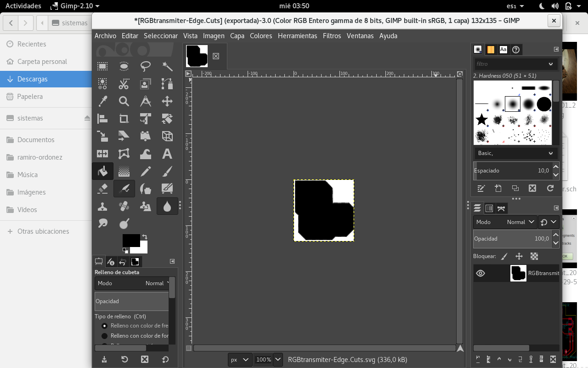Select the Rectangle Select tool
Screen dimensions: 588x368
pos(102,67)
